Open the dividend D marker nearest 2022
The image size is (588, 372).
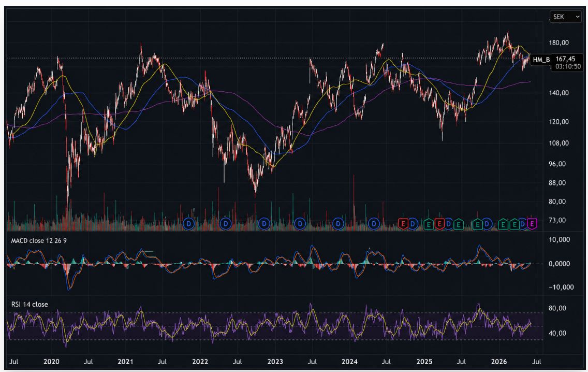[x=188, y=224]
